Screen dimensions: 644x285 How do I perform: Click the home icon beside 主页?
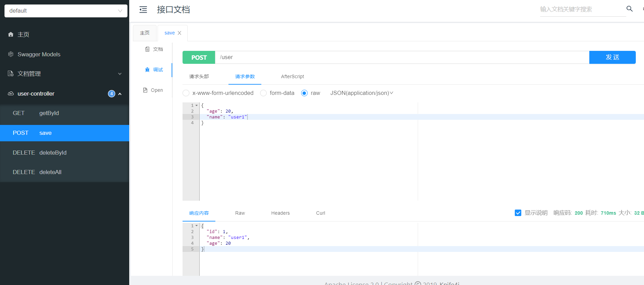(11, 34)
